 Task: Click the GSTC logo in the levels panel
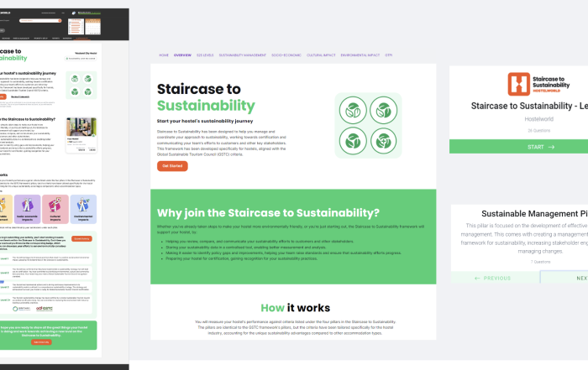click(45, 309)
